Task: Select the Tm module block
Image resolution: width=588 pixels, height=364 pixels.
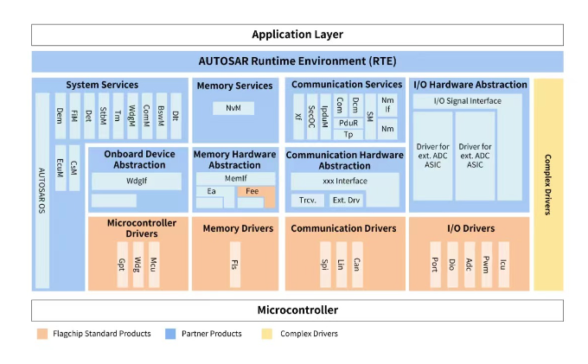Action: pos(118,116)
